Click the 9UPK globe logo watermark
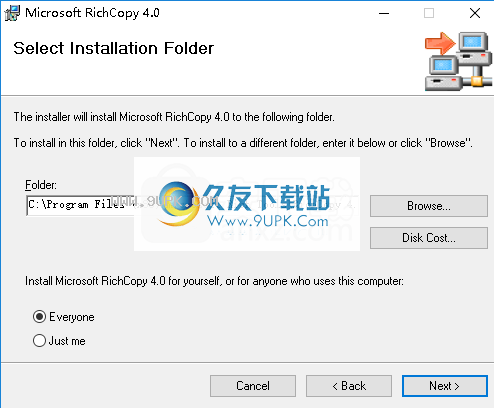 pyautogui.click(x=178, y=204)
